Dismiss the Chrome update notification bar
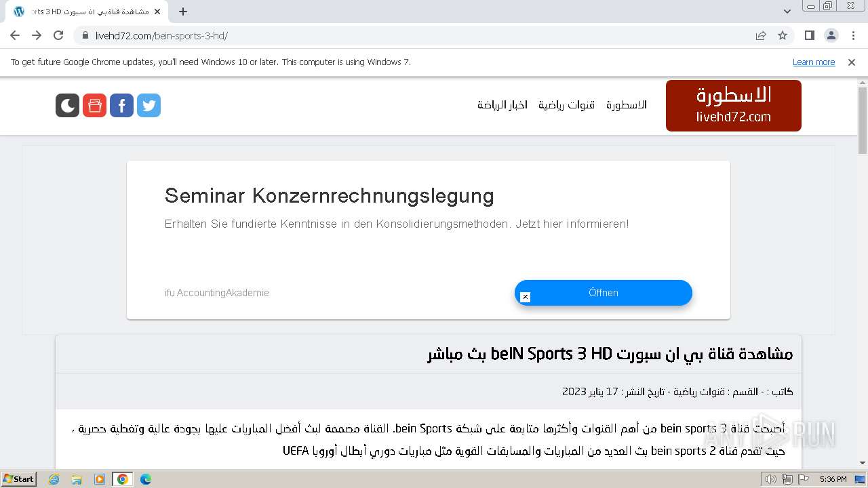Viewport: 868px width, 488px height. pyautogui.click(x=852, y=62)
